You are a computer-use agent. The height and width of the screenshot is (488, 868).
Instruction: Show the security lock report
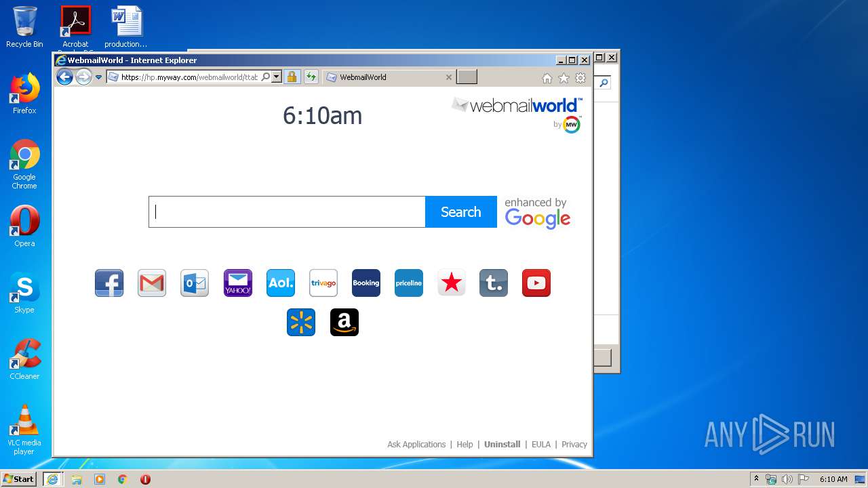[292, 77]
